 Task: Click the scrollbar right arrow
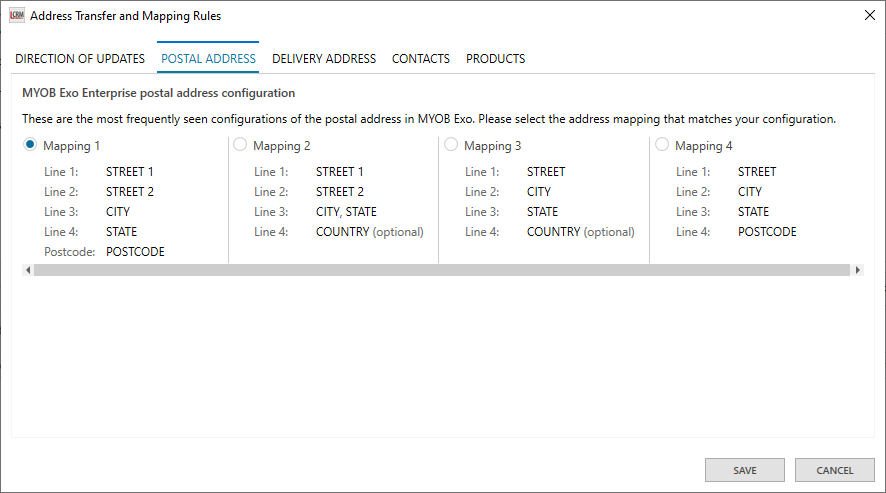click(x=857, y=270)
